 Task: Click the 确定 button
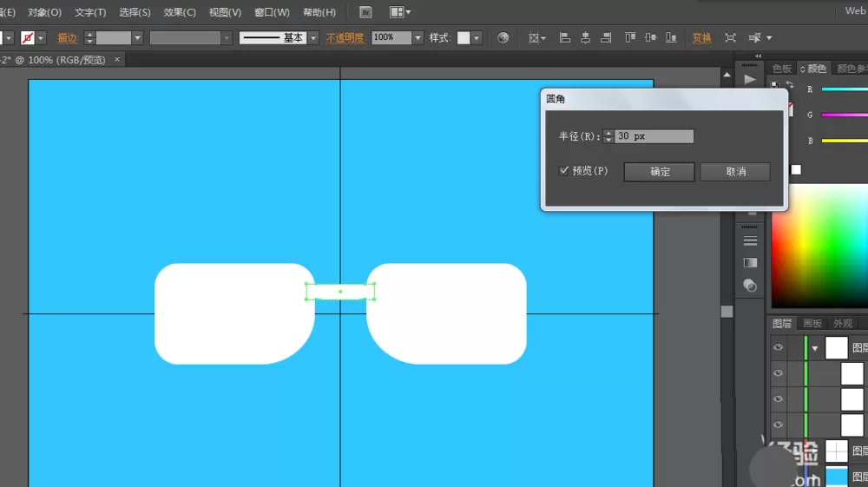point(660,172)
